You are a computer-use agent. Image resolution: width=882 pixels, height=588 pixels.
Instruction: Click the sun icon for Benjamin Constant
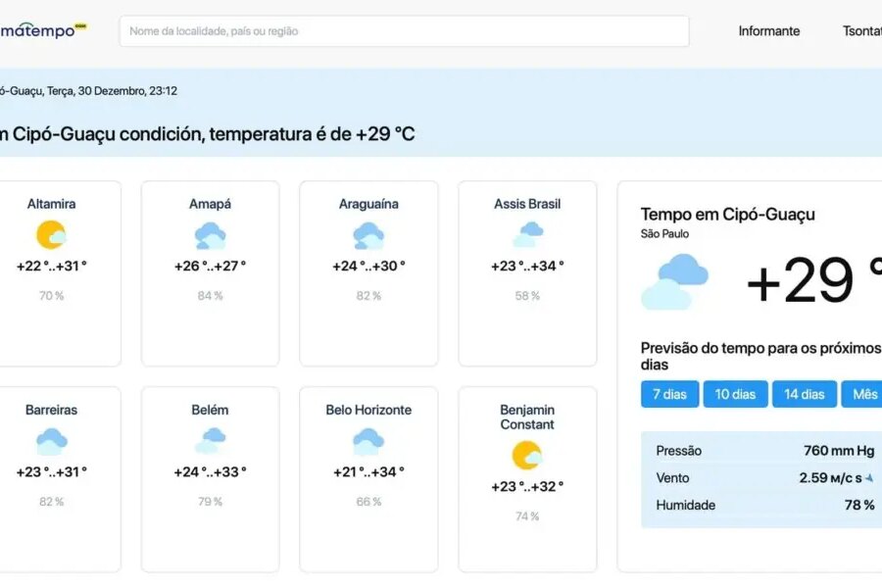click(527, 456)
